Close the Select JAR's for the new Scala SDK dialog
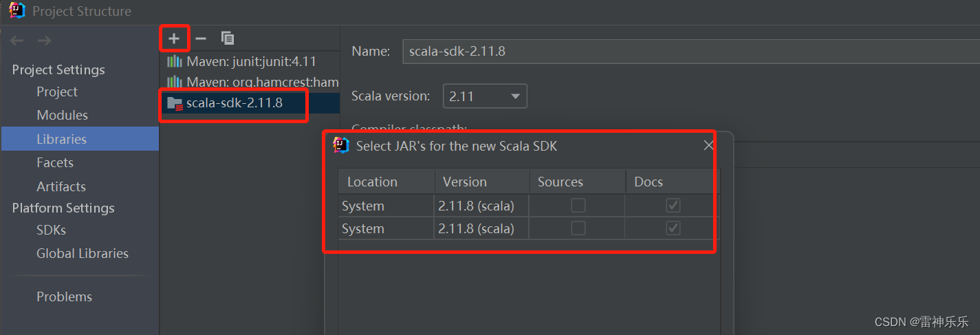 [x=708, y=145]
